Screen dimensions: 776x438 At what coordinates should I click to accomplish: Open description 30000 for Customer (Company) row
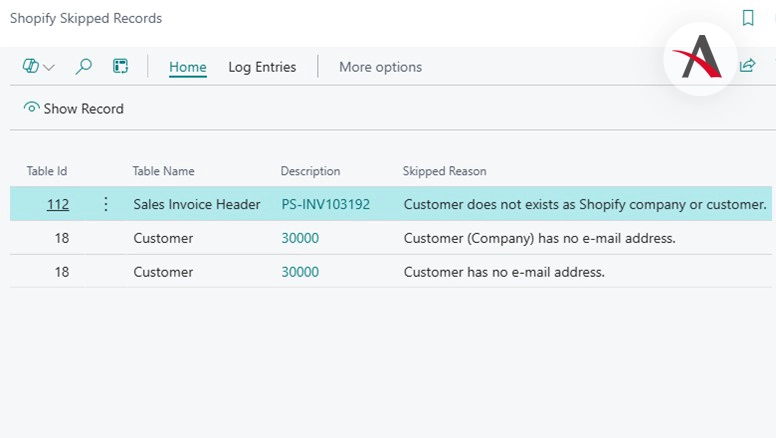click(300, 238)
